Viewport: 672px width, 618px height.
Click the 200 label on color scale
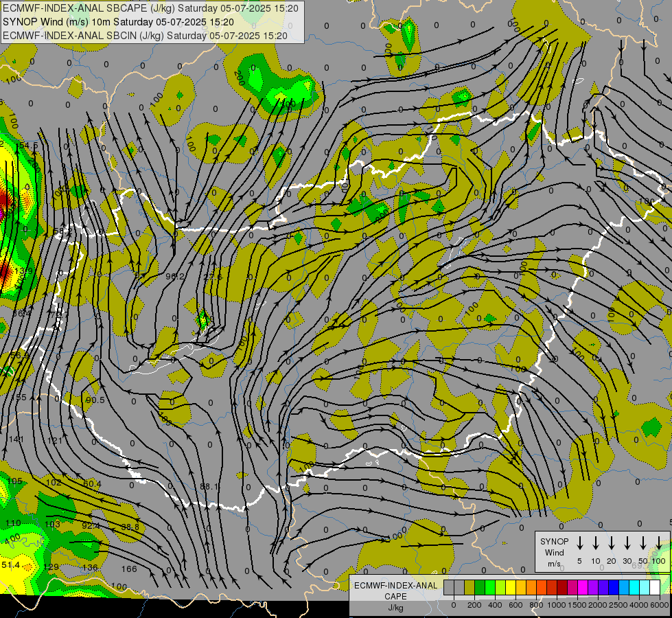474,605
